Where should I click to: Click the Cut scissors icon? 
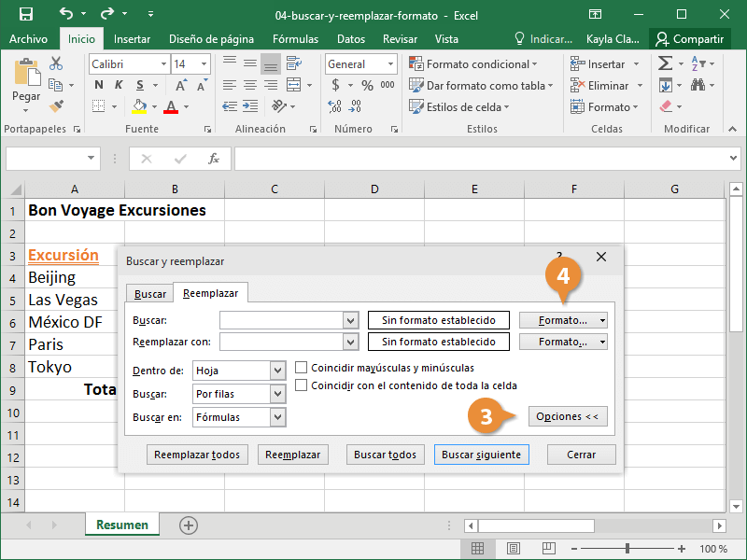[56, 63]
